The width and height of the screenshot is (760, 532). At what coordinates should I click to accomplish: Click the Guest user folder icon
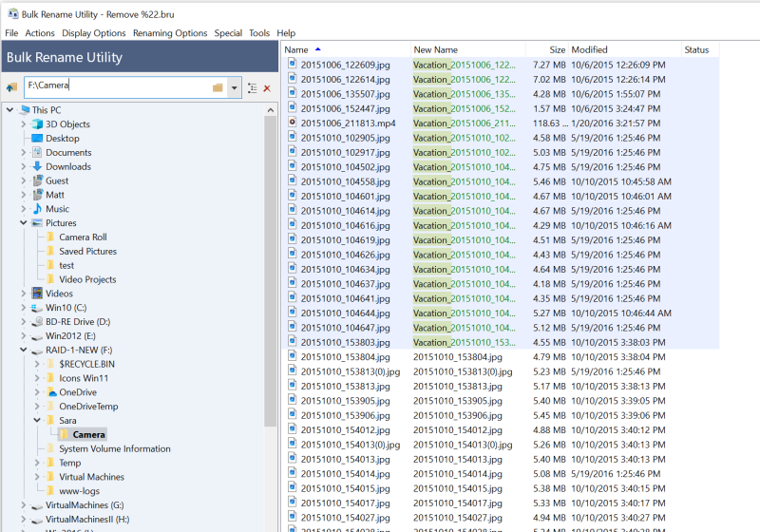[37, 180]
